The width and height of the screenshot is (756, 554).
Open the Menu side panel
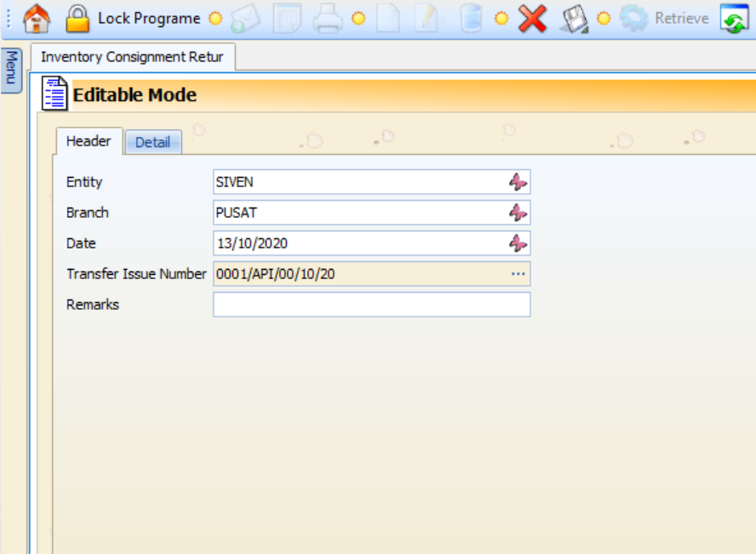point(12,70)
